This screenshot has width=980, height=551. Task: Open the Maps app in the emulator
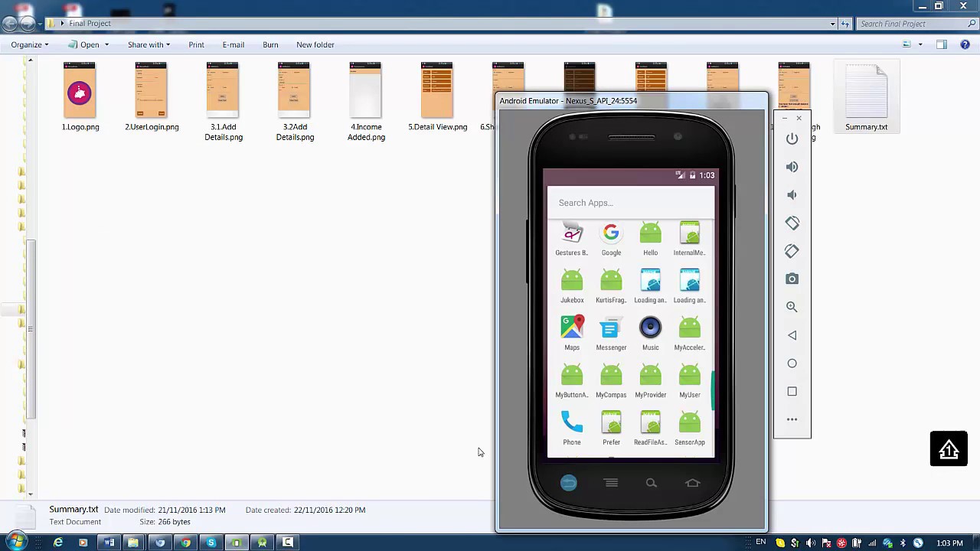tap(572, 333)
